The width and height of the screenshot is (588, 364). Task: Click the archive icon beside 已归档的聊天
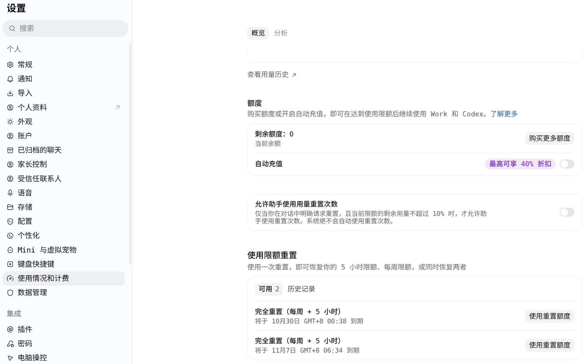coord(10,150)
